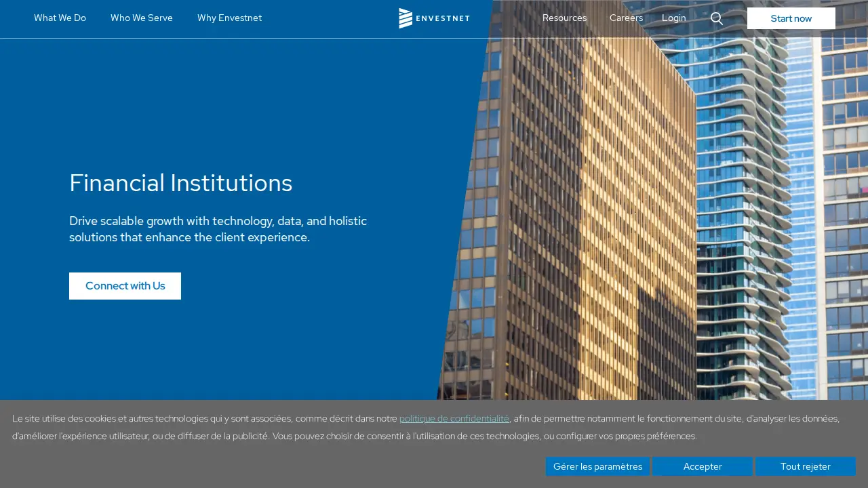Accept cookies with the Accepter button
This screenshot has width=868, height=488.
click(703, 466)
